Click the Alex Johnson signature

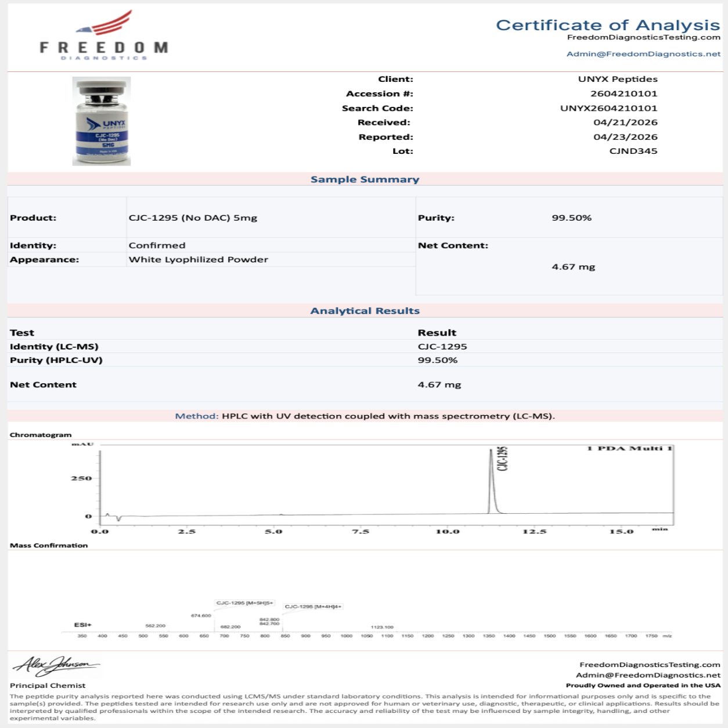56,665
